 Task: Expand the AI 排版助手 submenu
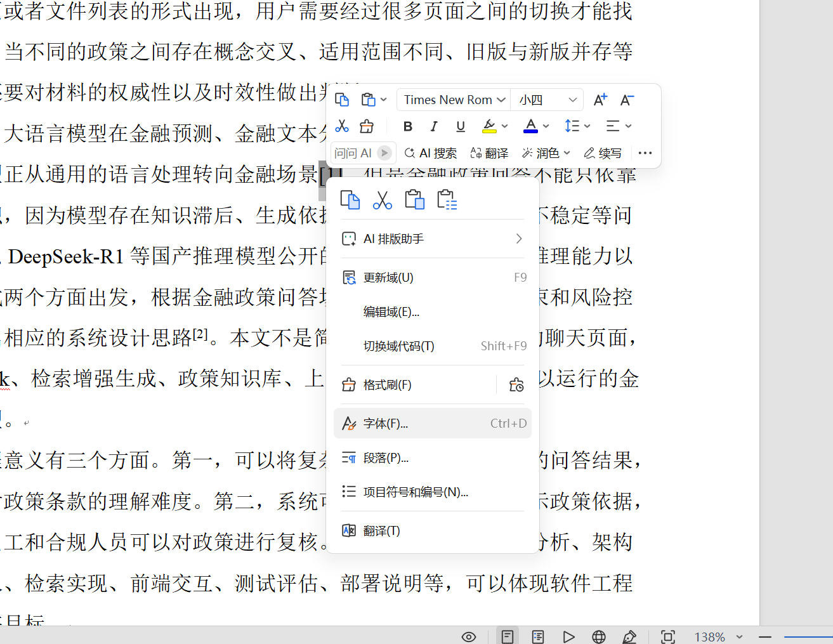(x=433, y=239)
